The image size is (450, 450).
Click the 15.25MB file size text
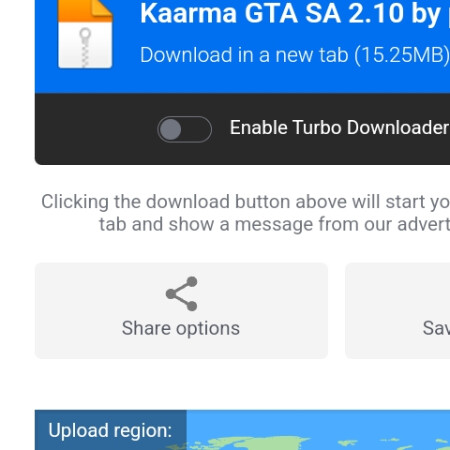(402, 55)
